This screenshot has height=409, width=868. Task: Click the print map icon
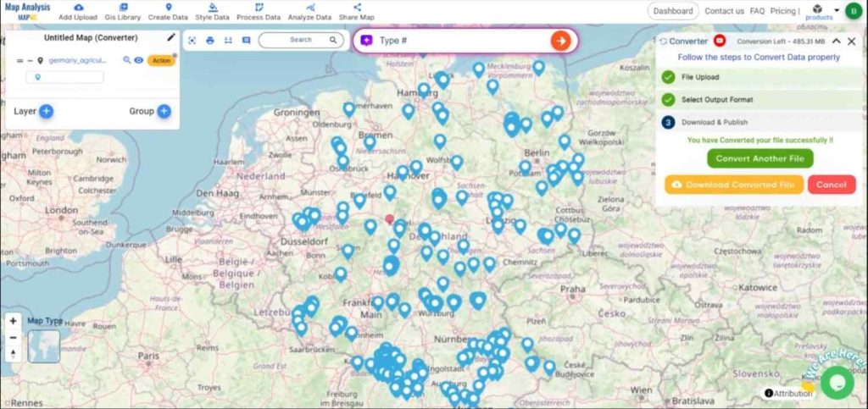[x=209, y=40]
